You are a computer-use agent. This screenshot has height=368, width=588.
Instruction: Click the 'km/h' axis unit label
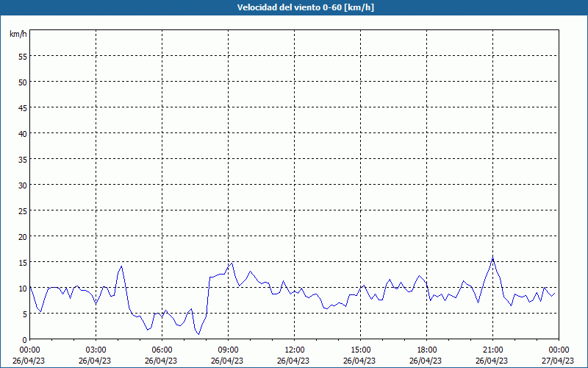pyautogui.click(x=18, y=34)
